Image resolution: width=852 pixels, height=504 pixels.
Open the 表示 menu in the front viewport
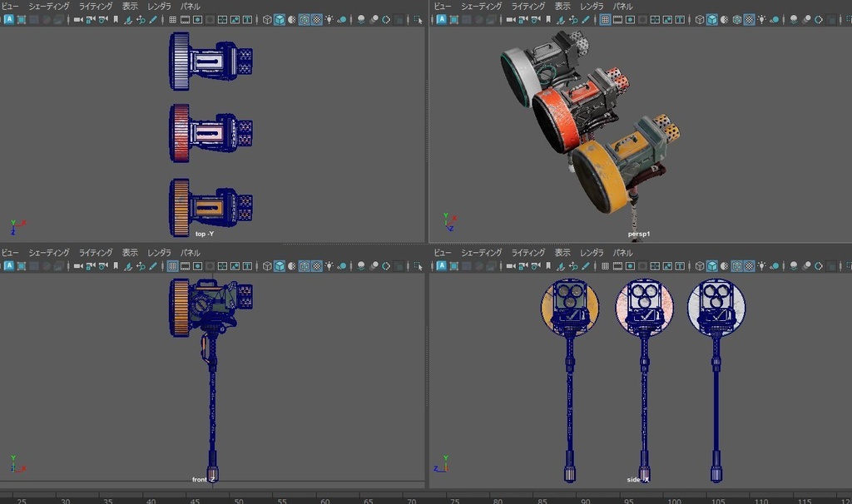[129, 252]
